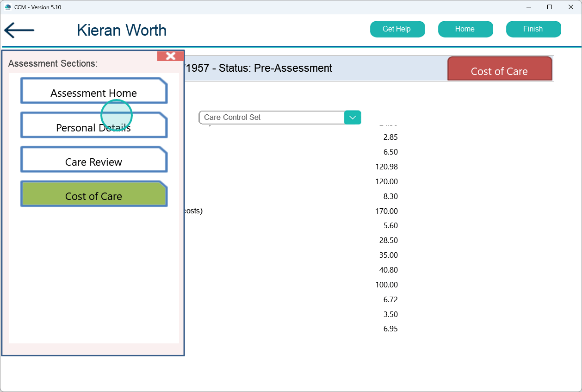The height and width of the screenshot is (392, 582).
Task: Click the CCM app icon in title bar
Action: (7, 7)
